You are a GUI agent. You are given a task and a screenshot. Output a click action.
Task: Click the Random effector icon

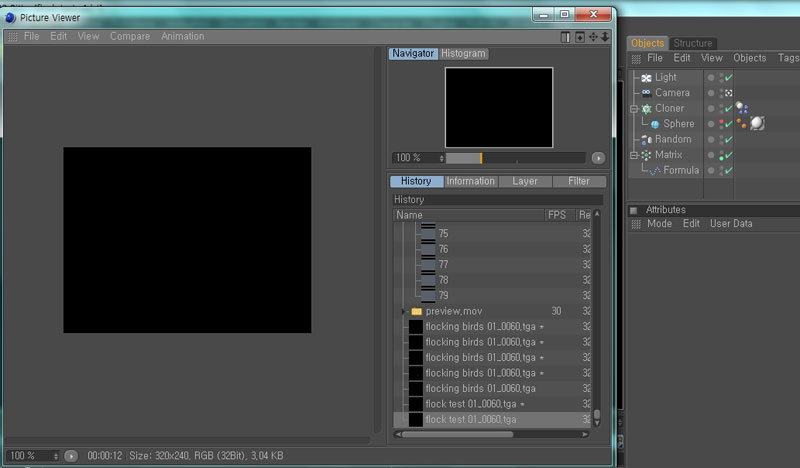click(x=646, y=139)
